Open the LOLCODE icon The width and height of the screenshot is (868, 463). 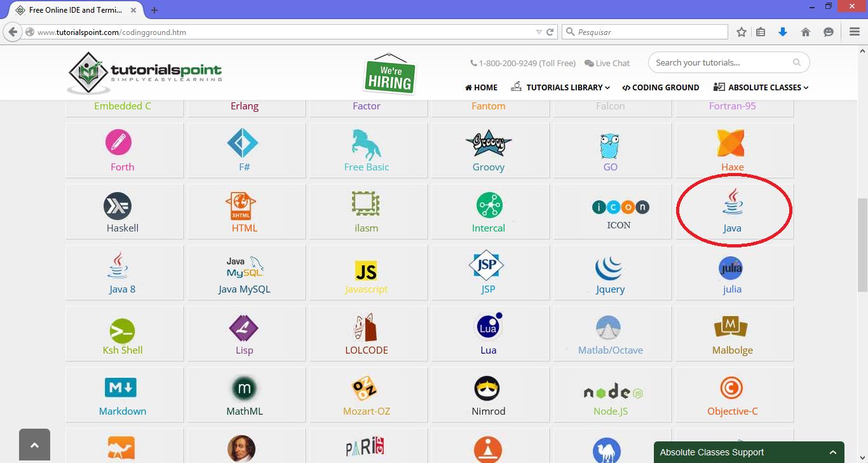tap(365, 328)
